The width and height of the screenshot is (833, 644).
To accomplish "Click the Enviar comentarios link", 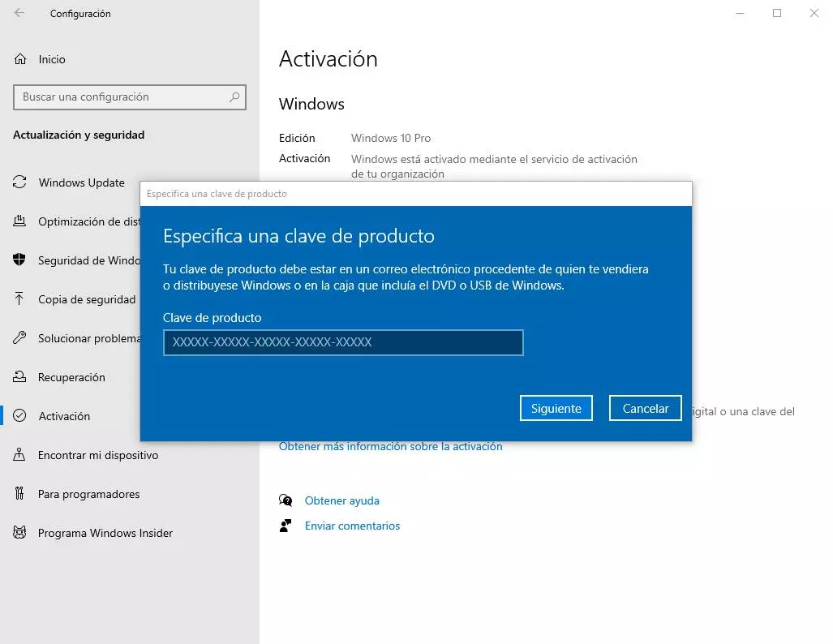I will pyautogui.click(x=352, y=526).
